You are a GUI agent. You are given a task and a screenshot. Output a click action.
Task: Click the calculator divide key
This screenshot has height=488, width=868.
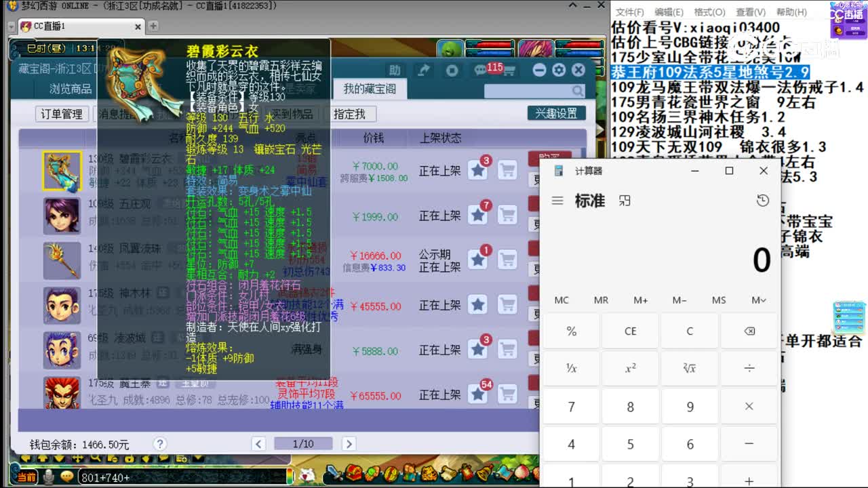click(x=749, y=368)
